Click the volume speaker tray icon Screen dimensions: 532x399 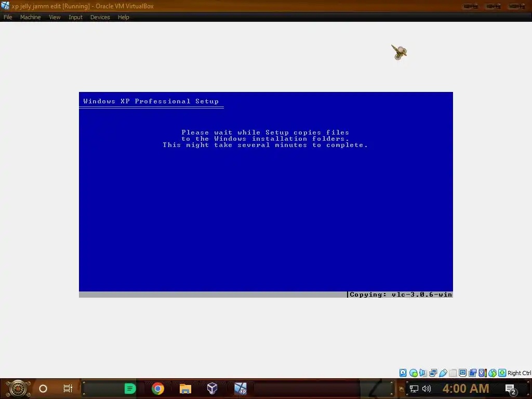coord(427,389)
